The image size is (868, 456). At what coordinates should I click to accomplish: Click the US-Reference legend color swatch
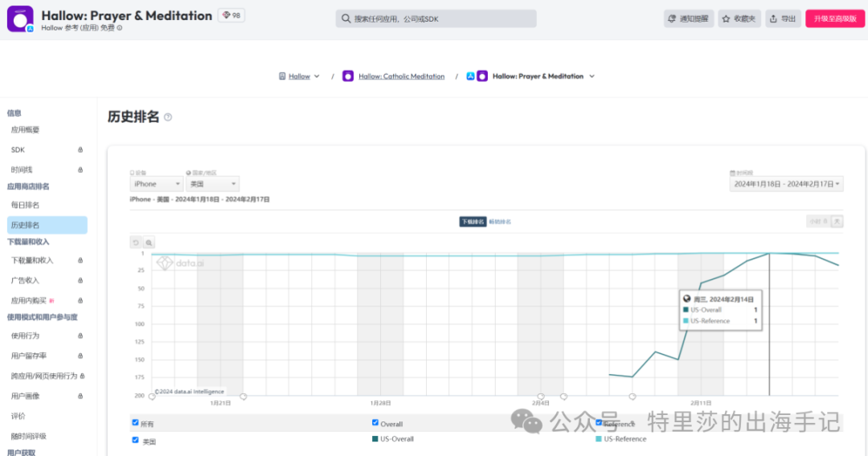tap(599, 439)
